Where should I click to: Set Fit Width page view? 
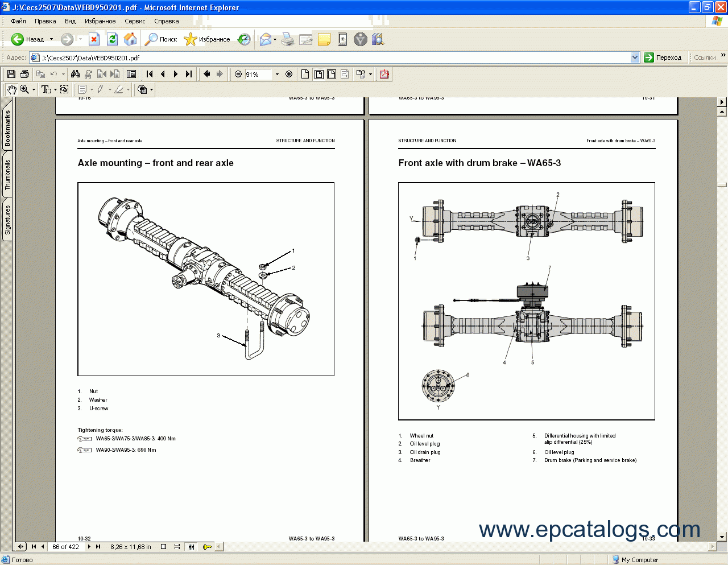point(332,74)
